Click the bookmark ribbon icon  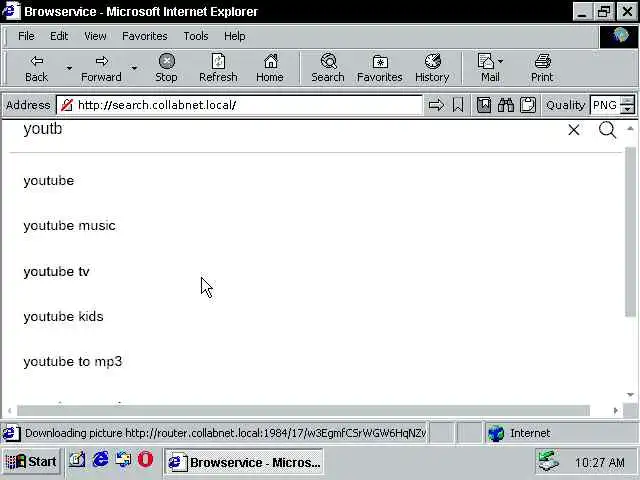(458, 105)
